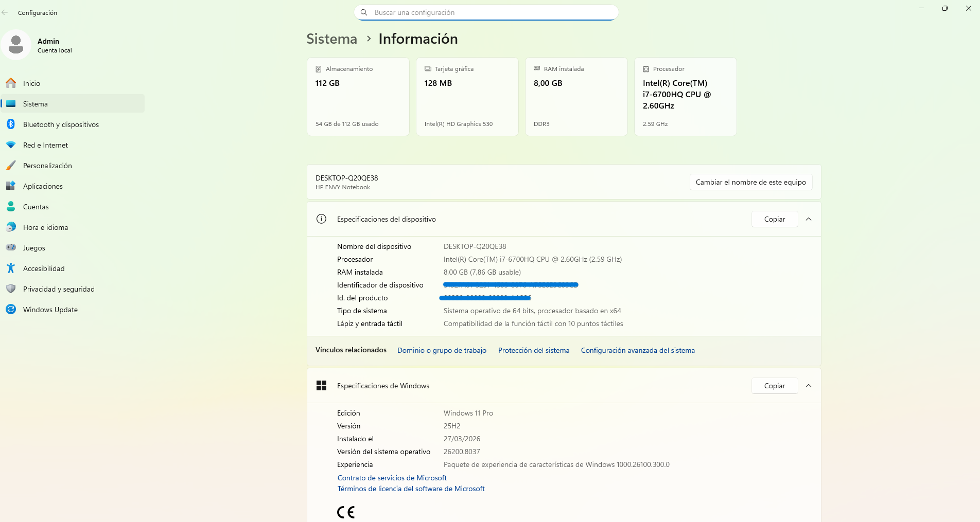Open Red e Internet wifi icon
This screenshot has width=980, height=522.
click(x=11, y=145)
